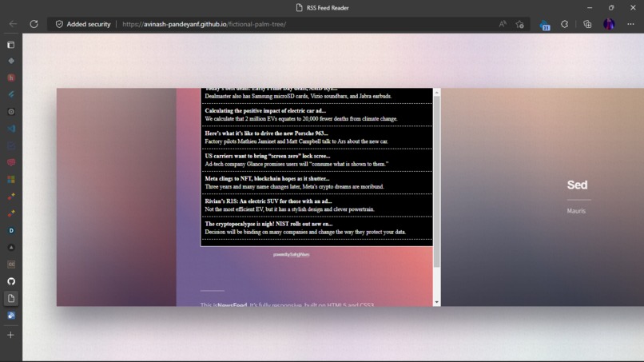Screen dimensions: 644x362
Task: Click the vertical scrollbar thumb of feed panel
Action: [x=436, y=181]
